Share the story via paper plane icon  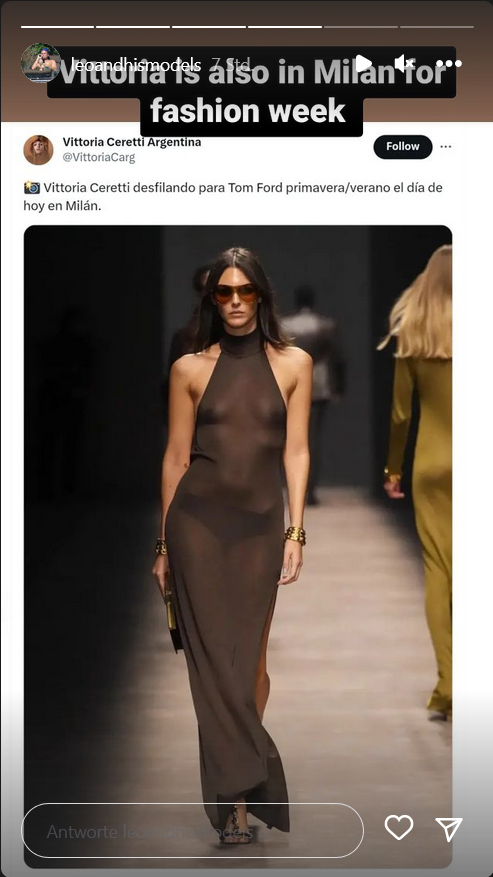[449, 828]
